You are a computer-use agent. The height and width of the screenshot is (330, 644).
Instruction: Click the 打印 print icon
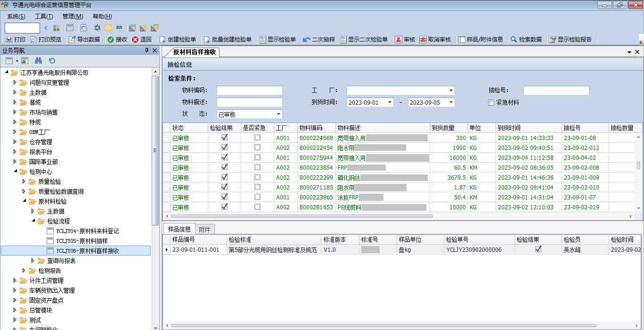[x=9, y=40]
